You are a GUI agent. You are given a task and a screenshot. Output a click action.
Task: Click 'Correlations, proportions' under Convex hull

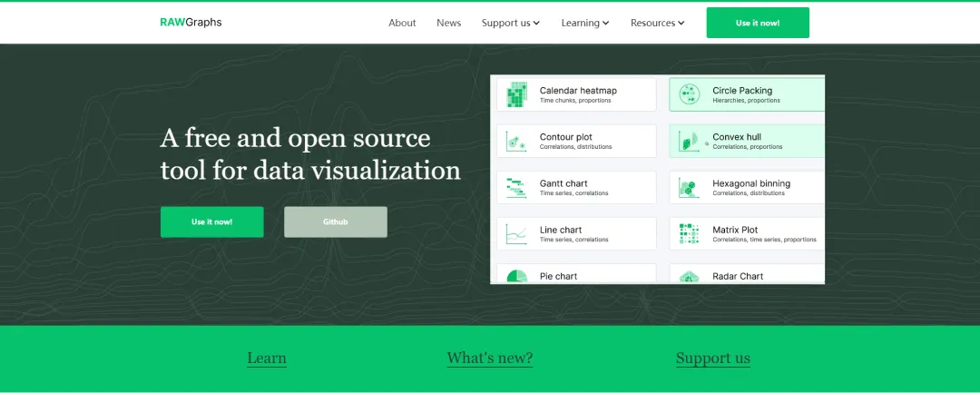click(x=748, y=147)
